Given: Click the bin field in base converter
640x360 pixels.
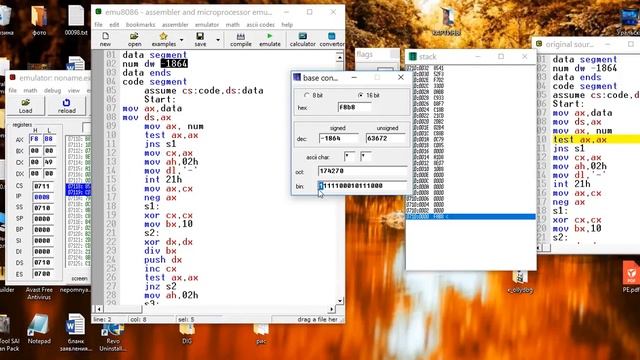Looking at the screenshot, I should [362, 186].
